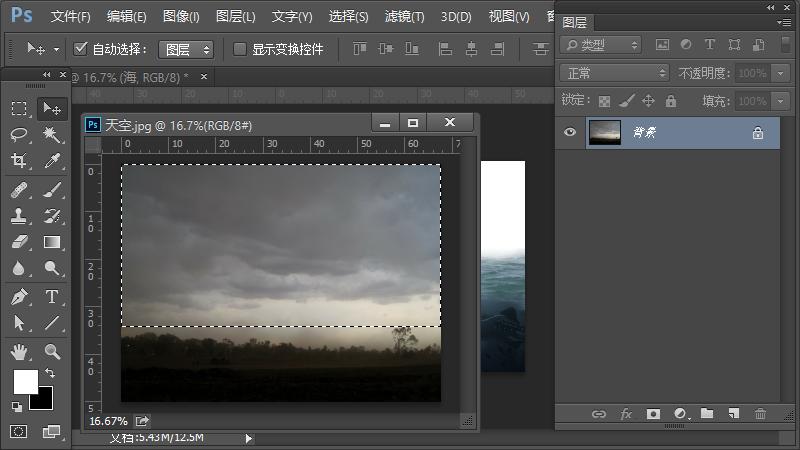The width and height of the screenshot is (800, 450).
Task: Click the foreground color swatch
Action: click(x=25, y=381)
